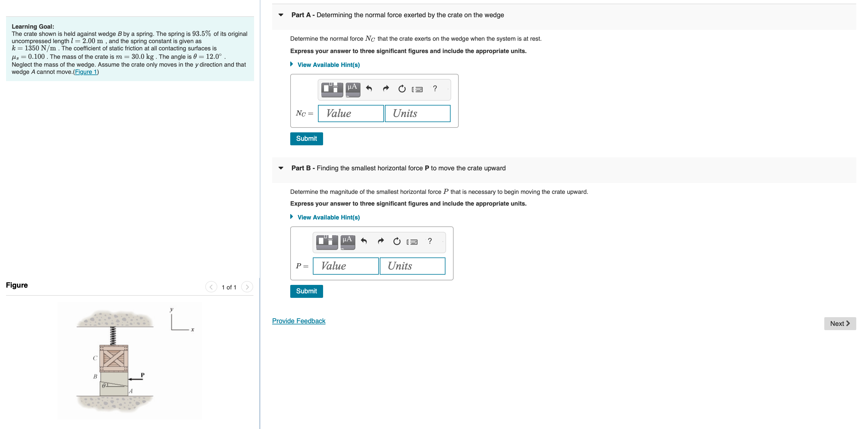Collapse the Part A section arrow
The width and height of the screenshot is (868, 429).
pyautogui.click(x=281, y=15)
